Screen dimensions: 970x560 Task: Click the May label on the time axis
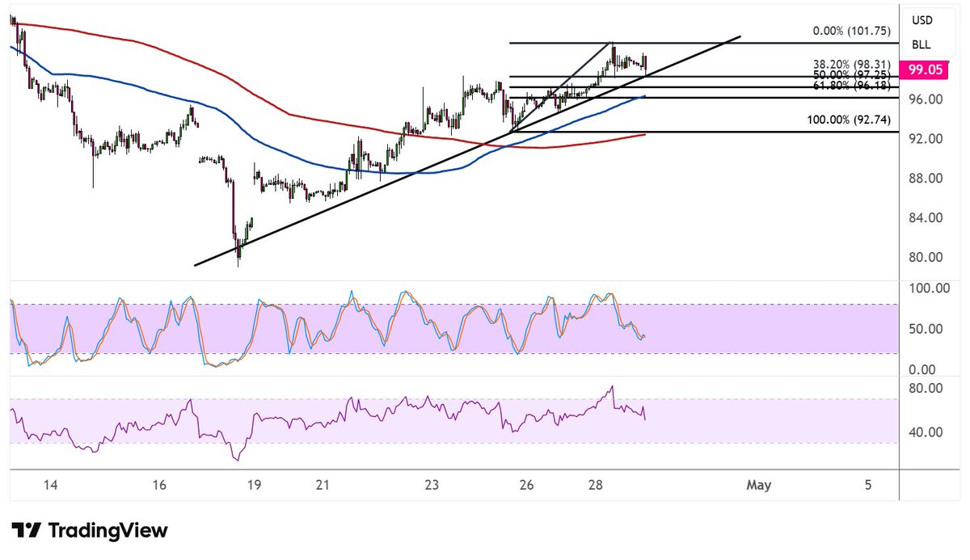pos(758,486)
